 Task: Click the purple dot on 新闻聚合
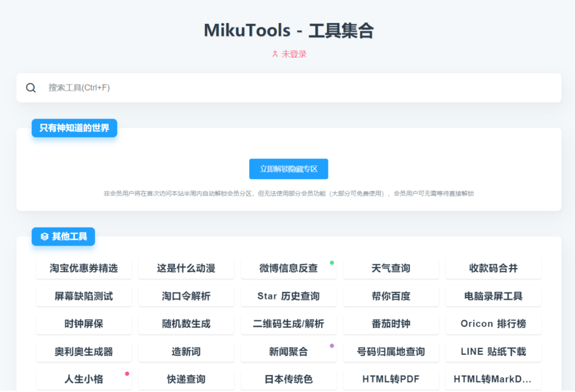332,345
